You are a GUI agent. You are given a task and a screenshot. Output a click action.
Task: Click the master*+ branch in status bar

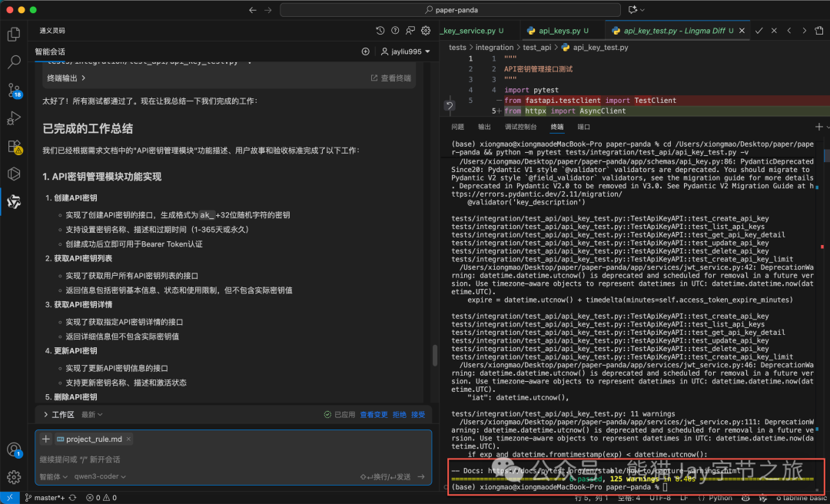coord(45,498)
